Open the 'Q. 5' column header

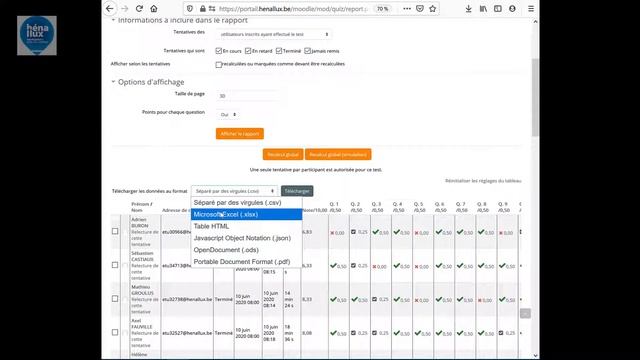[418, 204]
